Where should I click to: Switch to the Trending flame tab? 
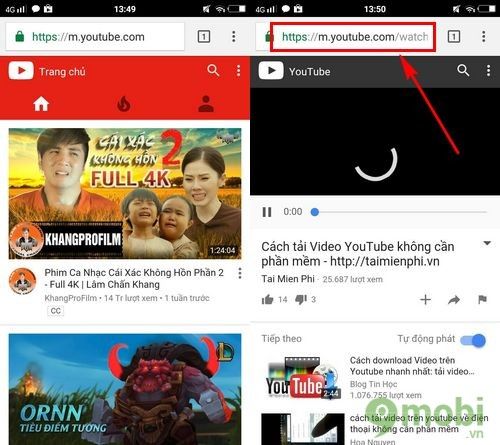pos(124,104)
